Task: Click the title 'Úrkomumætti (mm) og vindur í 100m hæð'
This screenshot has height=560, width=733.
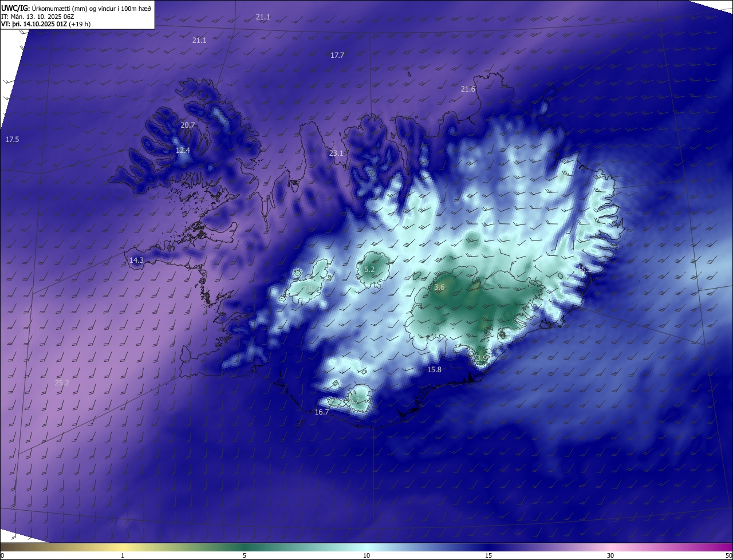Action: coord(92,8)
